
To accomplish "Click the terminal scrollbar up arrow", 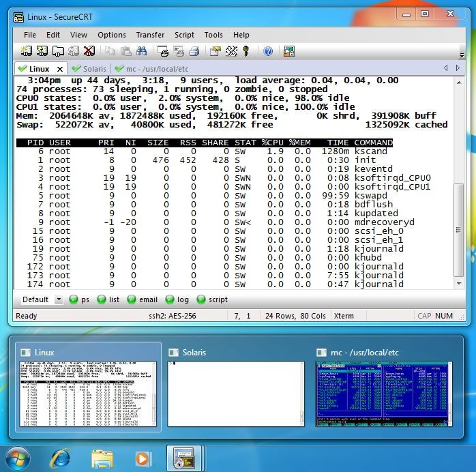I will [x=459, y=83].
